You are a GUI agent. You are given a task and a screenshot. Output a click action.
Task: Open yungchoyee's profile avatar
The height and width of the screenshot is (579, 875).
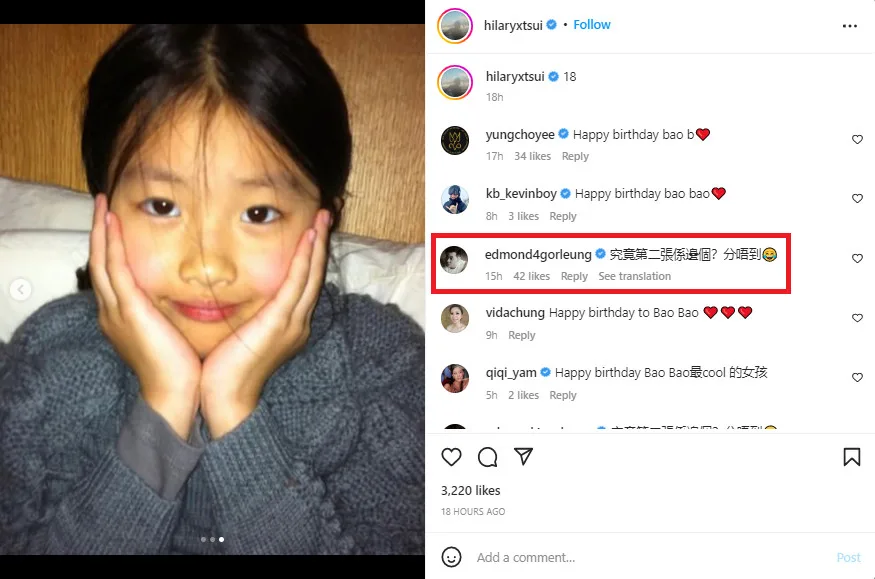click(455, 141)
